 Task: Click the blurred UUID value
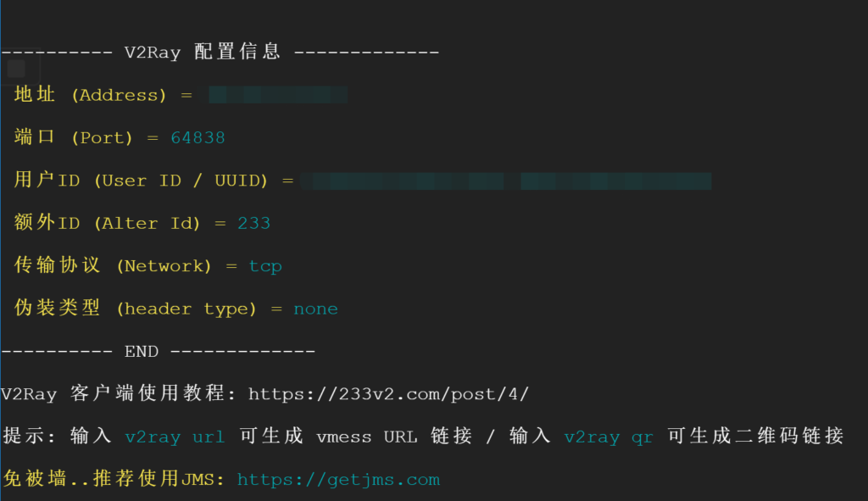point(506,181)
